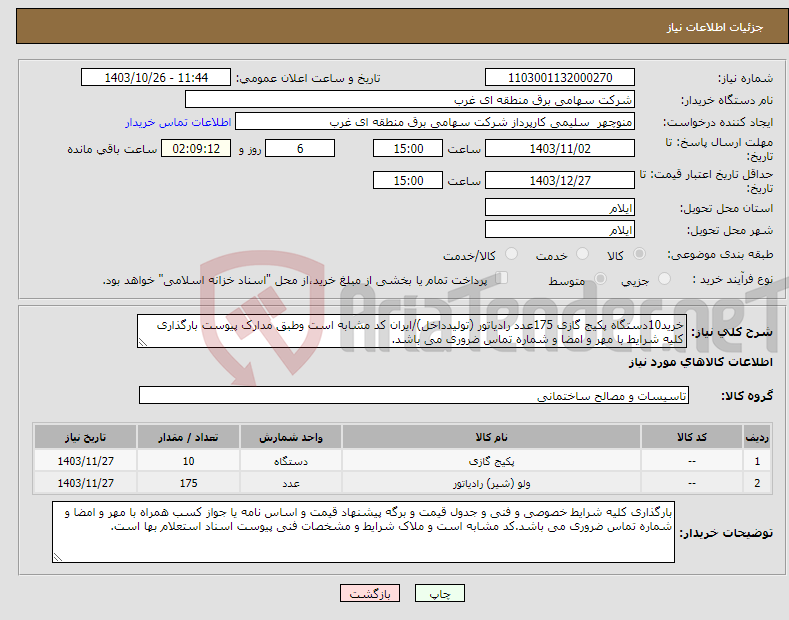The width and height of the screenshot is (789, 620).
Task: Click the واحد شمارش column header
Action: (x=291, y=437)
